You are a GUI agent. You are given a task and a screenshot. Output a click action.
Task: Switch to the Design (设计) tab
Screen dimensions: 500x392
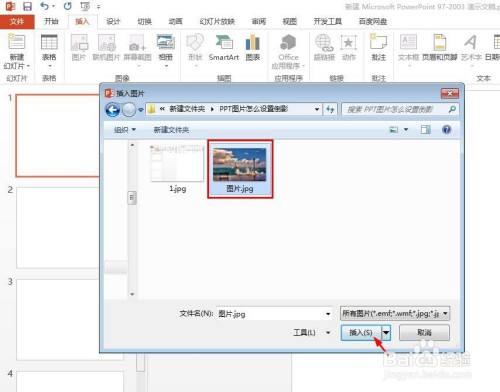coord(113,22)
